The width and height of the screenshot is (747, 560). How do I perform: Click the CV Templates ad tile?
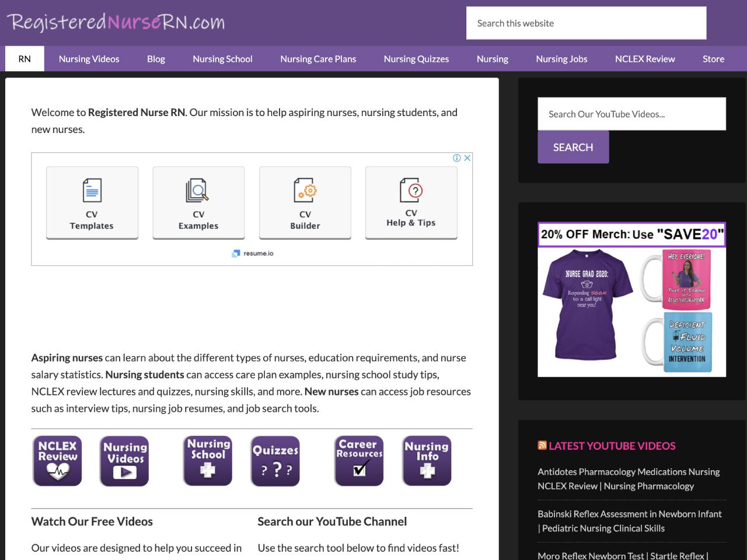coord(92,203)
